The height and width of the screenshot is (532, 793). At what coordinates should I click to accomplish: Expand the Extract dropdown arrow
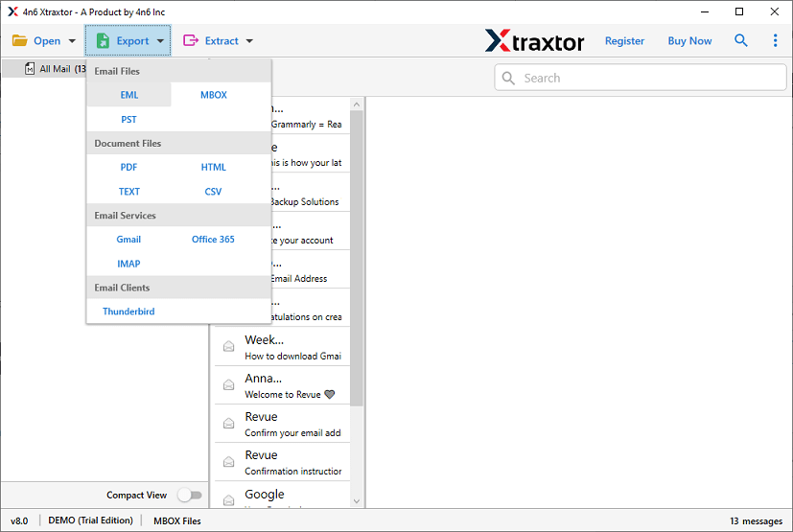249,41
